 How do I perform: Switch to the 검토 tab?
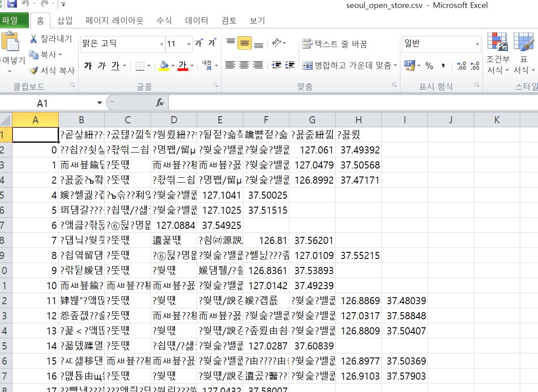[229, 20]
